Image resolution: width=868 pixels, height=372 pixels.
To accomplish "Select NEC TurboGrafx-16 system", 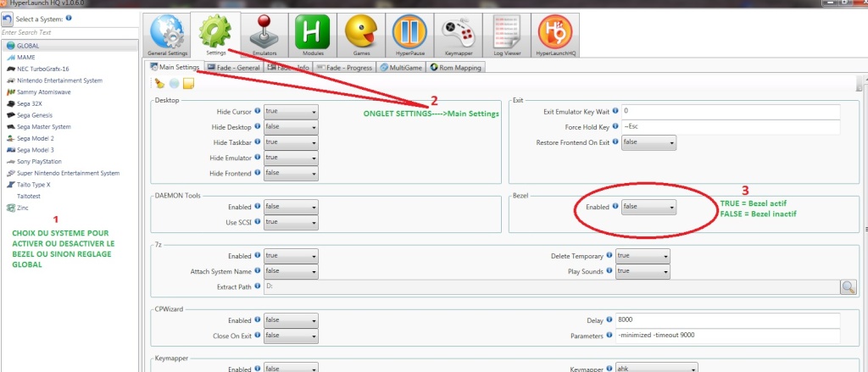I will click(x=70, y=69).
